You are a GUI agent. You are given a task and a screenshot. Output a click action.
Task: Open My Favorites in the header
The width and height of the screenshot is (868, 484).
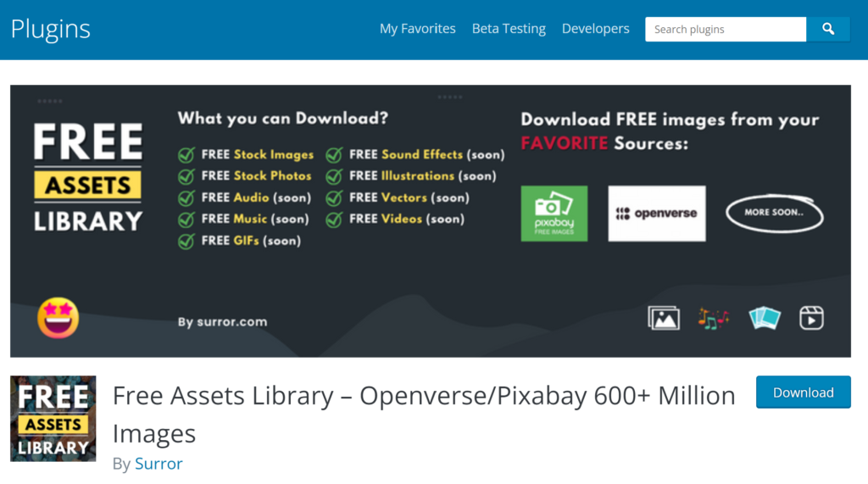pyautogui.click(x=417, y=29)
